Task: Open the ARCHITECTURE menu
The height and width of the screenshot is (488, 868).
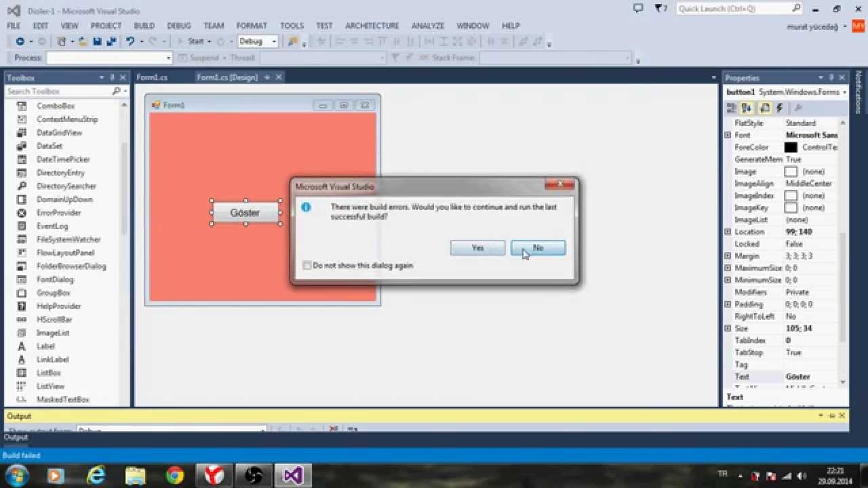Action: click(x=372, y=26)
